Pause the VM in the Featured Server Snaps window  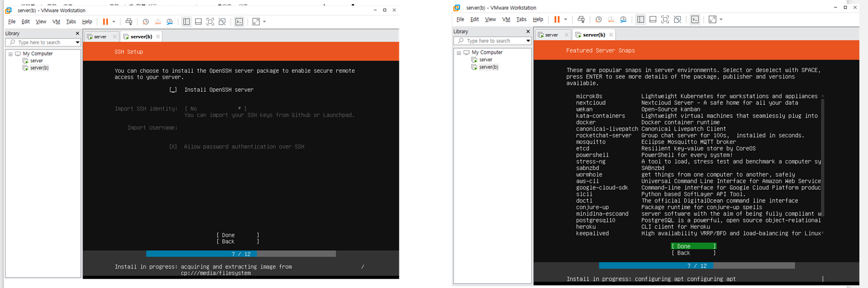[557, 20]
